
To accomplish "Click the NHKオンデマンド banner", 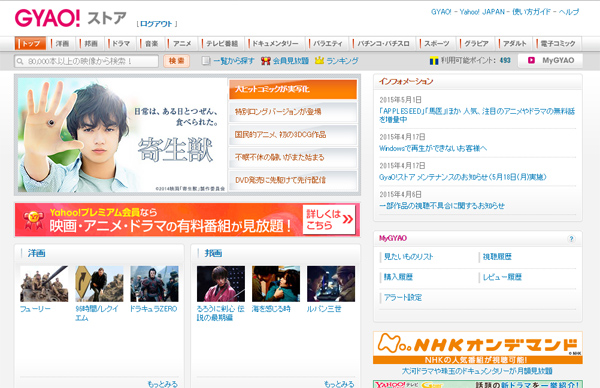I will coord(478,347).
